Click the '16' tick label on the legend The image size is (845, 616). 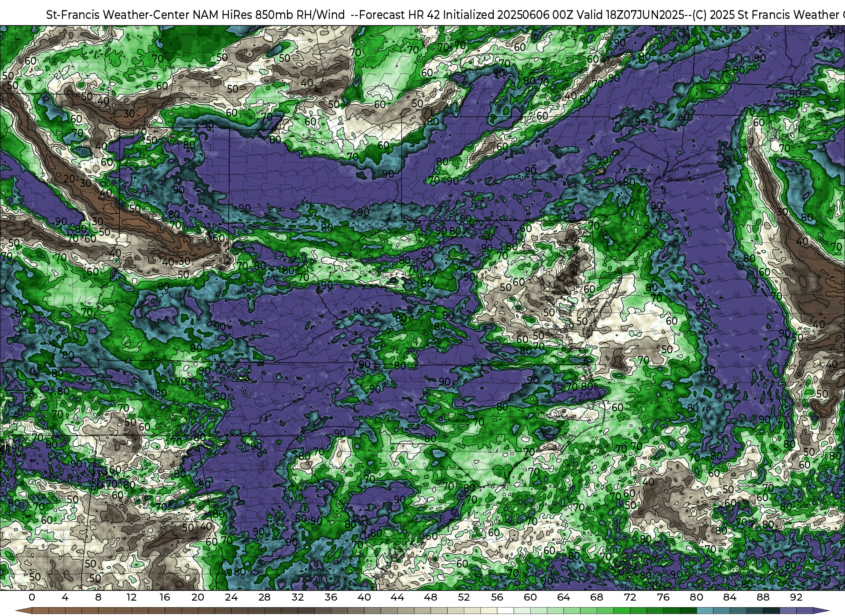[165, 597]
